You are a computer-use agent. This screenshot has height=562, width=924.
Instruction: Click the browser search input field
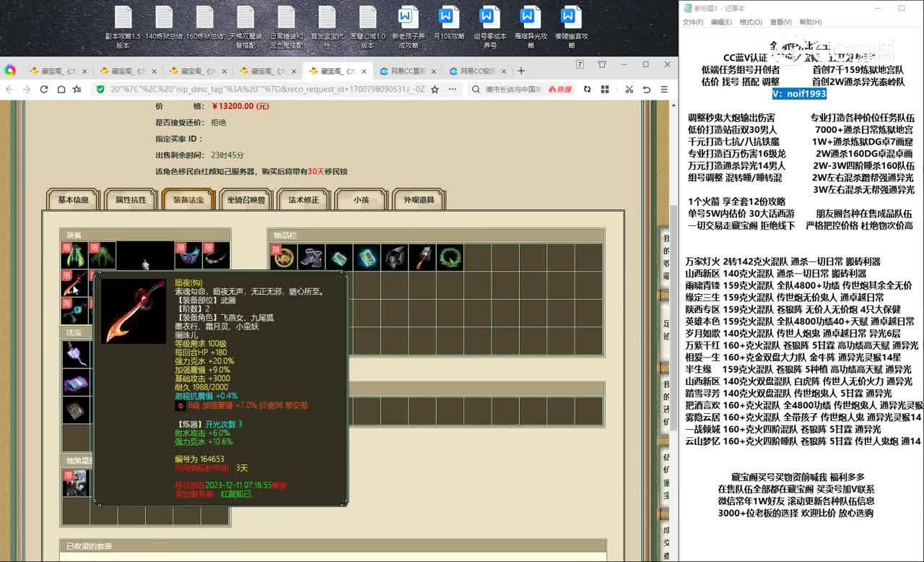point(513,90)
